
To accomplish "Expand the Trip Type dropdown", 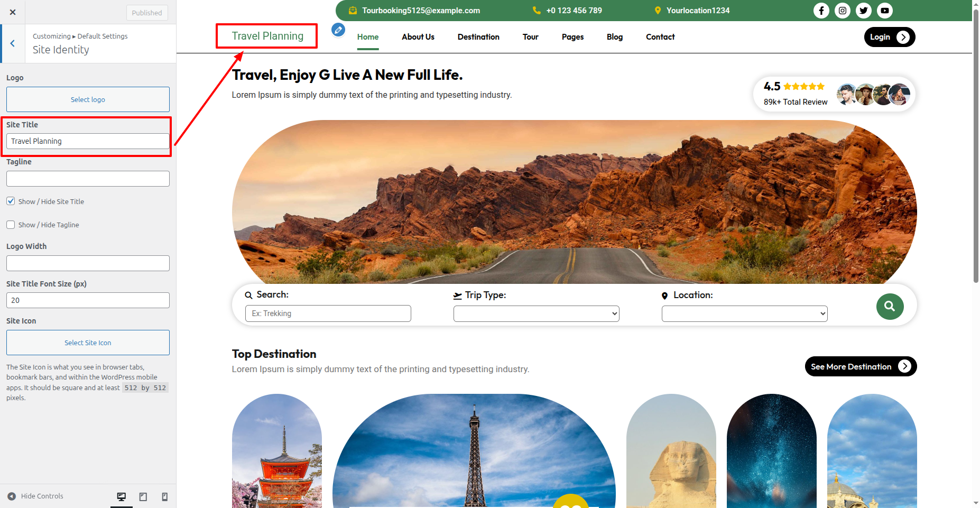I will (536, 313).
